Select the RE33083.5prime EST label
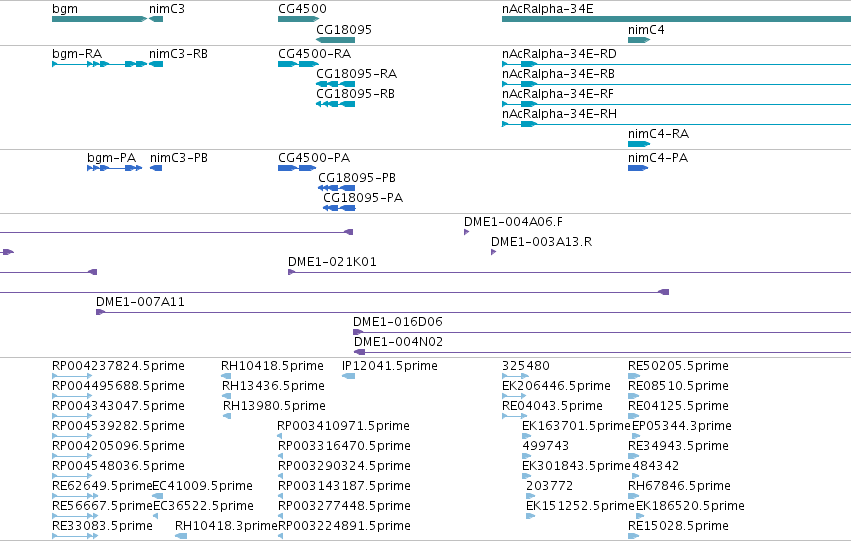 point(102,526)
